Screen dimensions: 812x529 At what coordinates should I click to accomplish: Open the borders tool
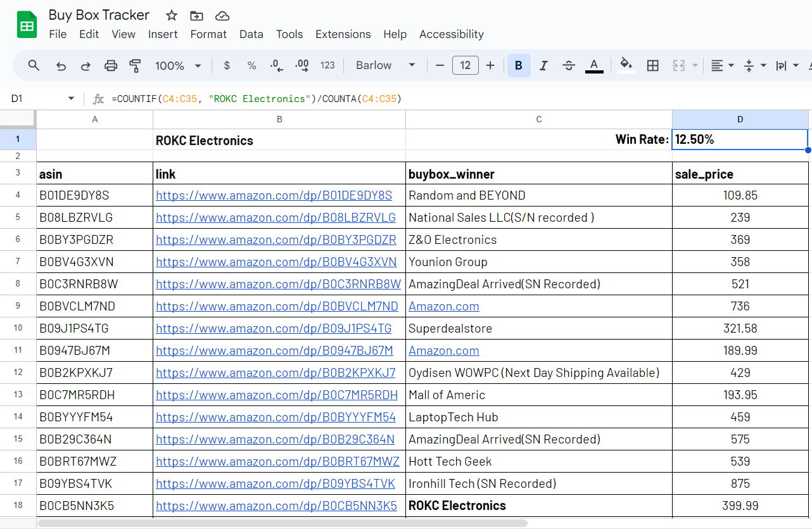point(652,65)
